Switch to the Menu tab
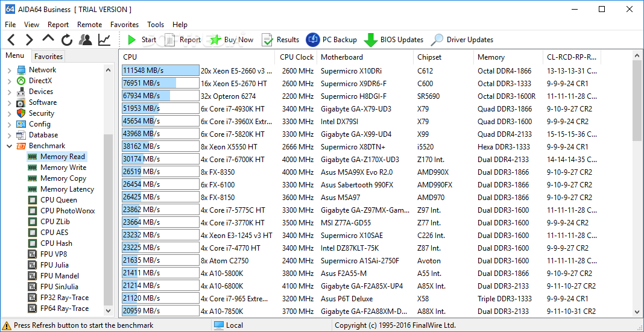The width and height of the screenshot is (644, 332). (15, 56)
